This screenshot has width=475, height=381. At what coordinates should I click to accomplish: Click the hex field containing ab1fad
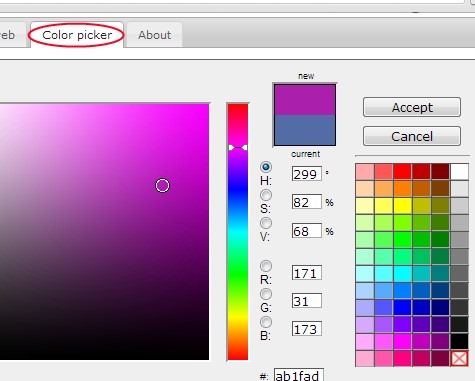click(299, 375)
